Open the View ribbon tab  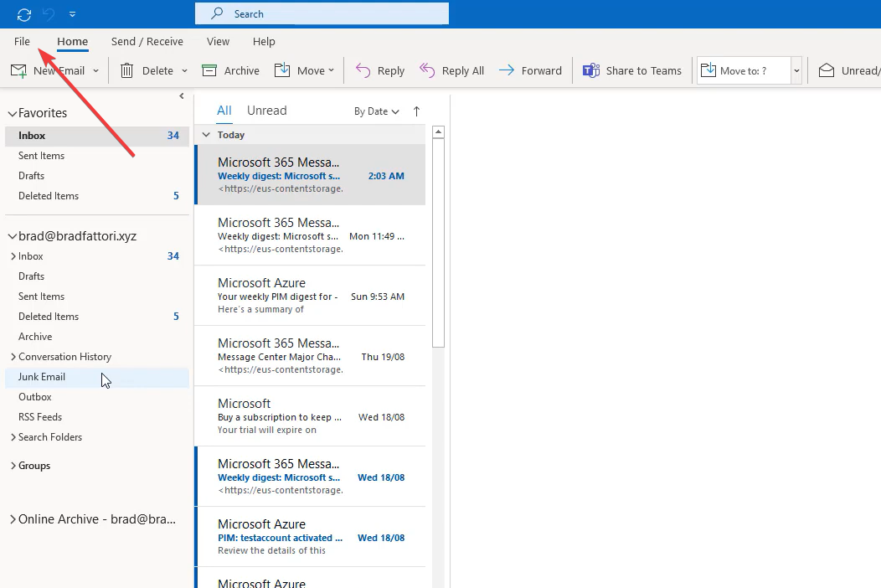click(x=218, y=42)
